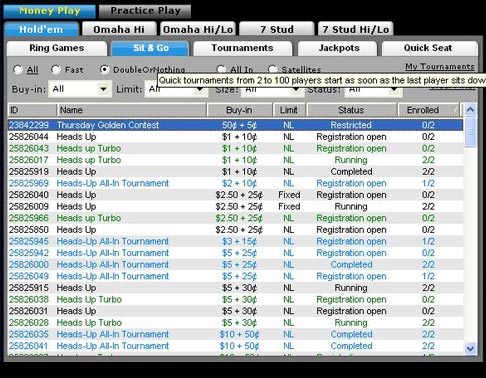This screenshot has width=486, height=378.
Task: Open the Omaha Hi/Lo tab
Action: click(x=198, y=29)
